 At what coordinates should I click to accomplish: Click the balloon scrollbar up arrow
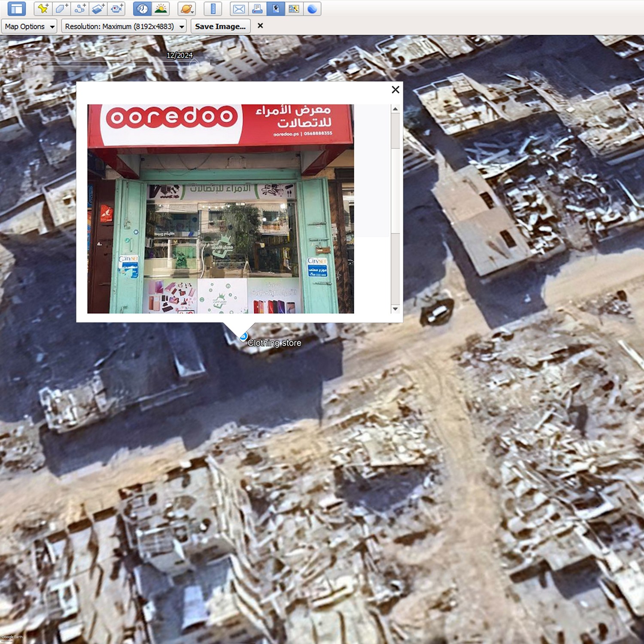(x=395, y=109)
